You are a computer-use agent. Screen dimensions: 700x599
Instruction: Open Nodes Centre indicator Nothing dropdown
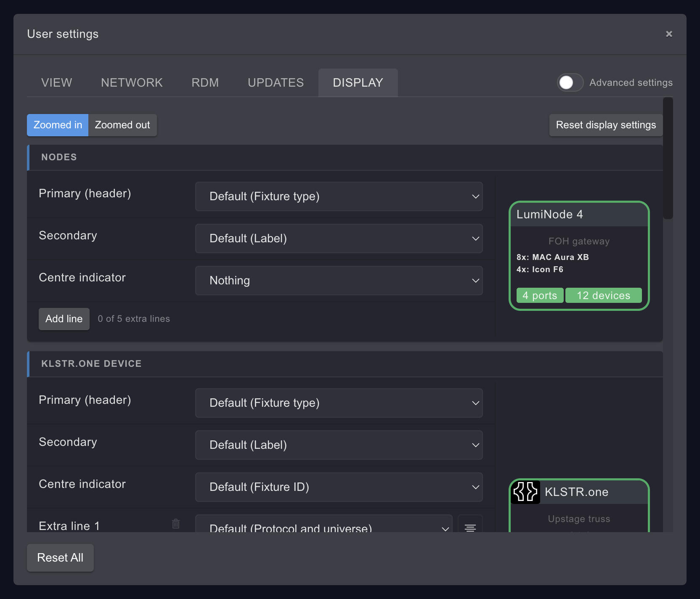[x=339, y=281]
